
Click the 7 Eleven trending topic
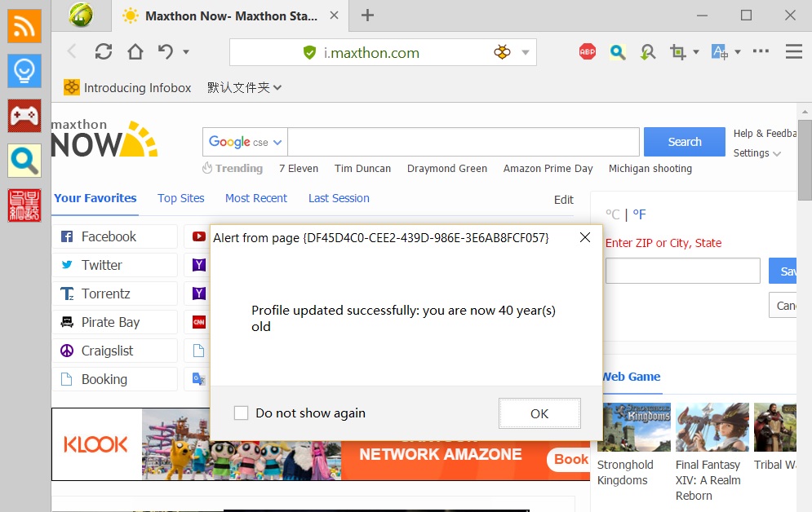click(x=299, y=169)
